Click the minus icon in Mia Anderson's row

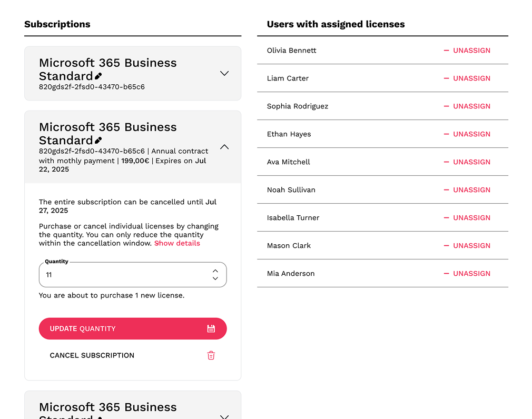[x=446, y=274]
